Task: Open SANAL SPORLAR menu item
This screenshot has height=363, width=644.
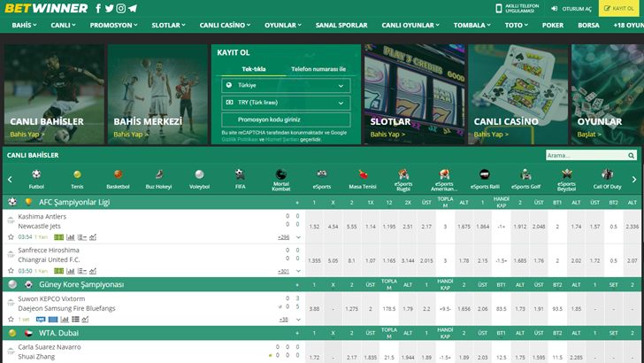Action: coord(341,25)
